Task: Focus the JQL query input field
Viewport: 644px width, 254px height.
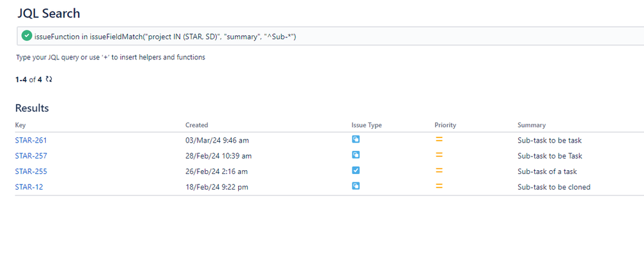Action: coord(330,36)
